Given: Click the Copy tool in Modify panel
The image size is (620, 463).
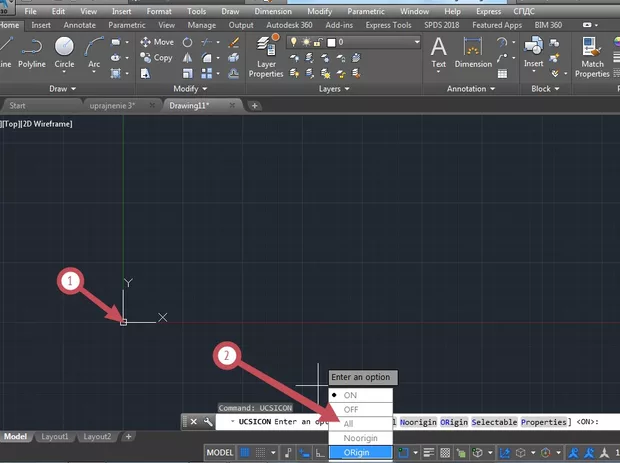Looking at the screenshot, I should 156,58.
